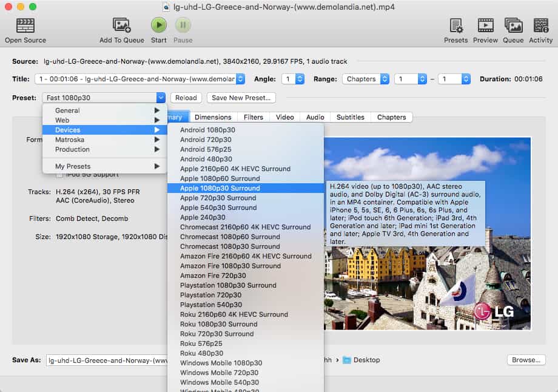Switch to the Audio tab
The height and width of the screenshot is (392, 558).
tap(315, 117)
